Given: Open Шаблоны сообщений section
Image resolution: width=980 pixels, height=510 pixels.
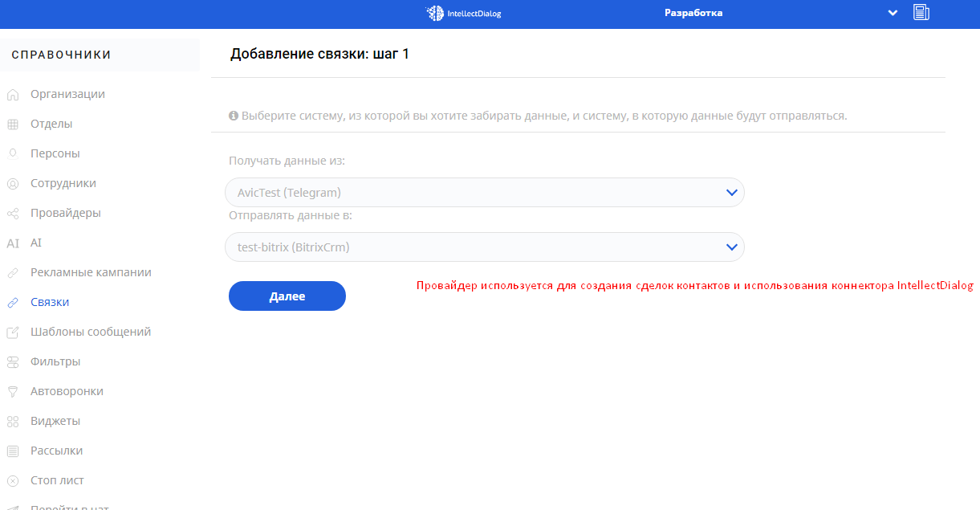Looking at the screenshot, I should tap(91, 332).
